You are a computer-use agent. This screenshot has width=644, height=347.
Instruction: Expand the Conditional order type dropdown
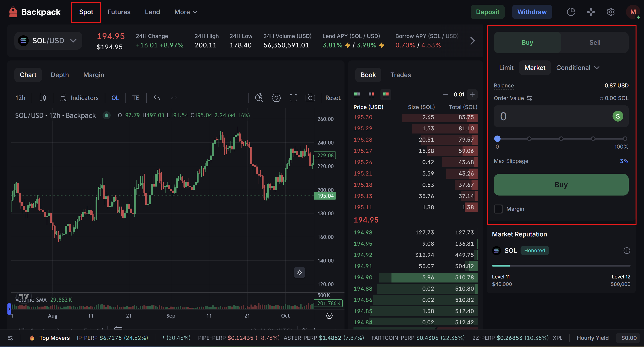(577, 68)
